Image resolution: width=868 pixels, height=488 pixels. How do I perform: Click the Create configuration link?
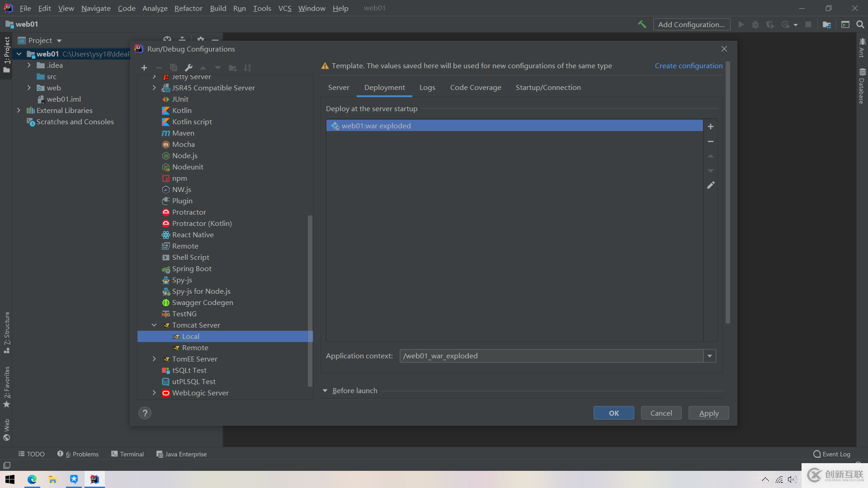click(x=689, y=66)
